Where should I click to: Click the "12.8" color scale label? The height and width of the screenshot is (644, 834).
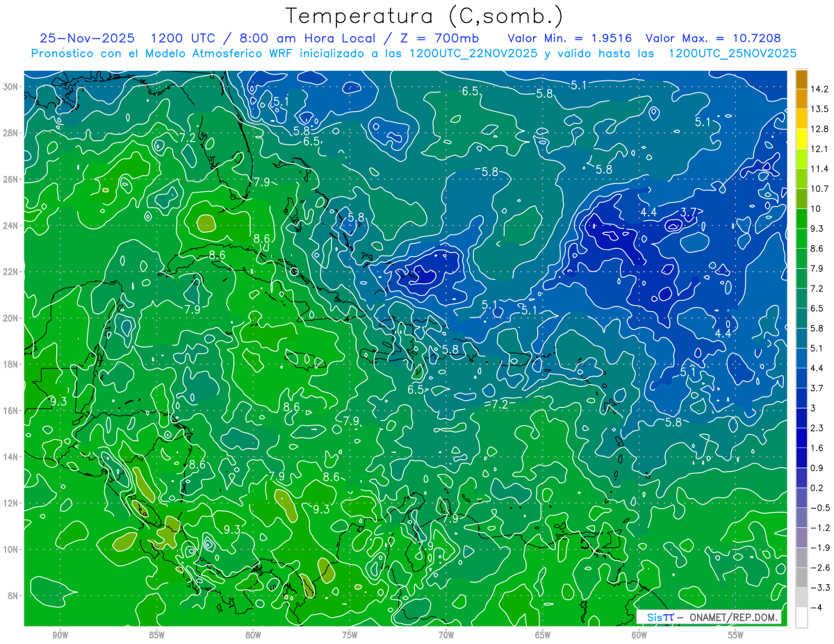819,129
